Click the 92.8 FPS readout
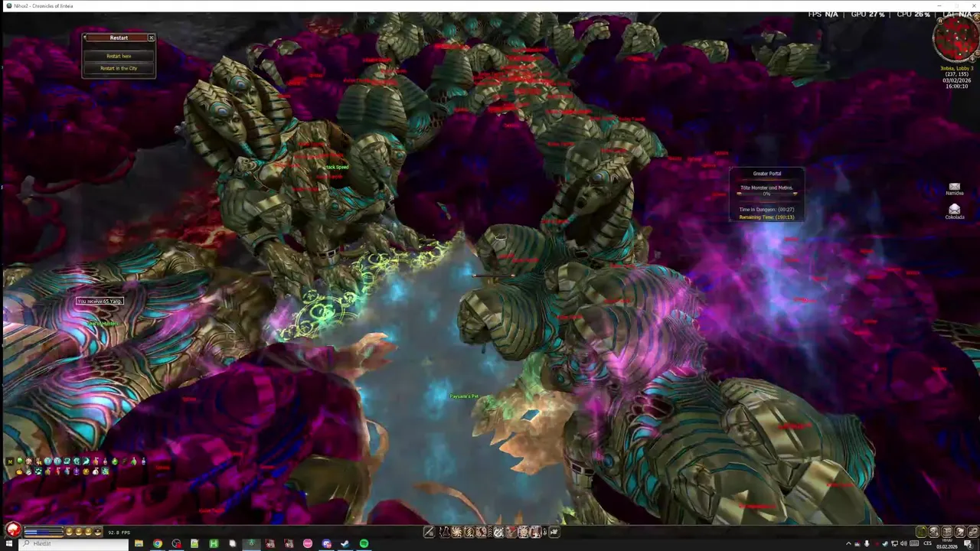Image resolution: width=980 pixels, height=551 pixels. (x=119, y=533)
